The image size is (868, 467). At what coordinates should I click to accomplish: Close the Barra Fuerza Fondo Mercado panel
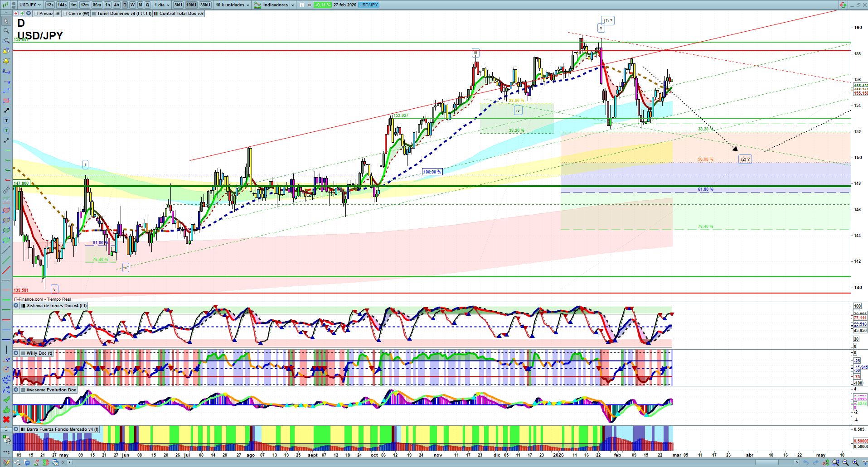coord(16,429)
